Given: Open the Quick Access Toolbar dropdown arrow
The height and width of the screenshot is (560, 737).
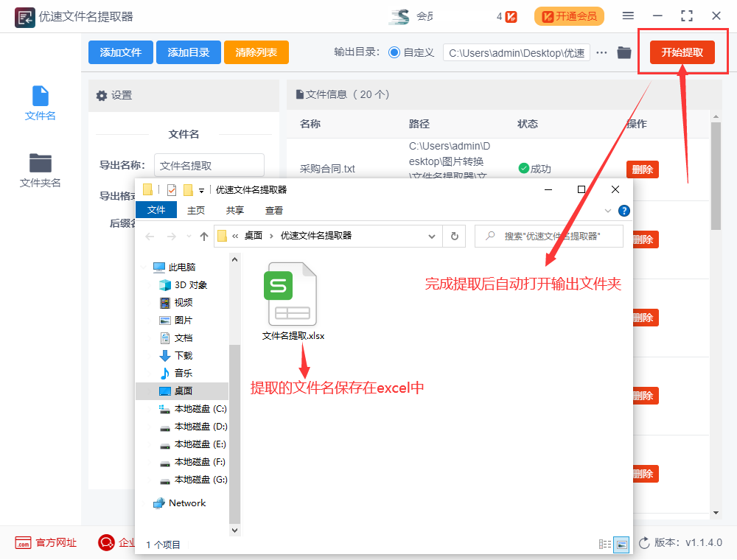Looking at the screenshot, I should (x=200, y=189).
